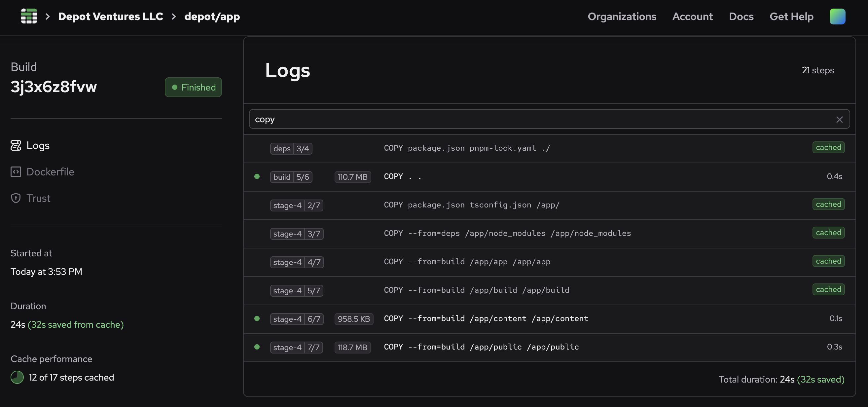The image size is (868, 407).
Task: Click green dot on COPY . . step
Action: point(257,176)
